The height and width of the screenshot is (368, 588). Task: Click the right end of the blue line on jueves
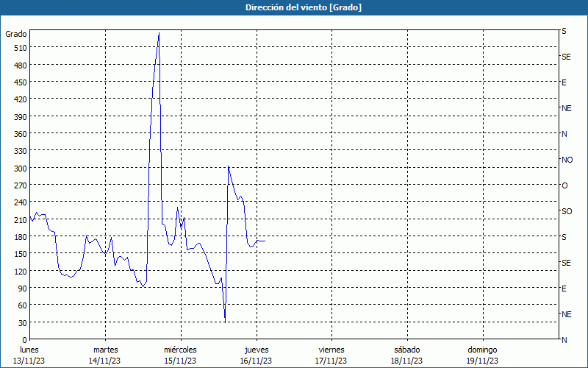(265, 241)
